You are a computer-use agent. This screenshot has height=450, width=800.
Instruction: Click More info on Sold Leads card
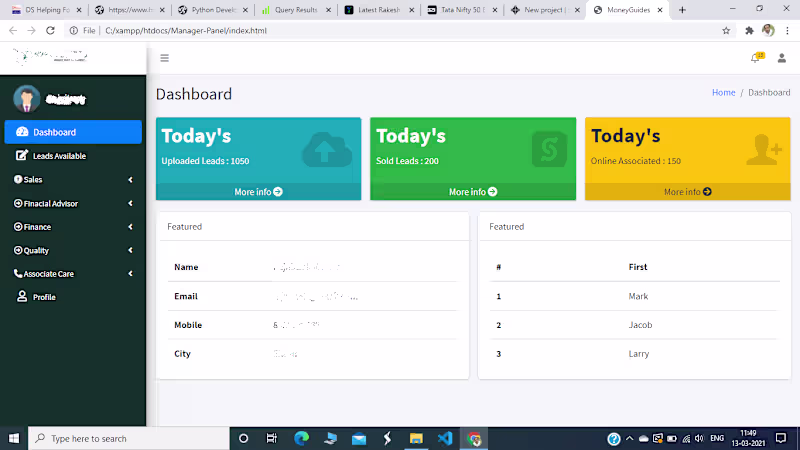473,192
